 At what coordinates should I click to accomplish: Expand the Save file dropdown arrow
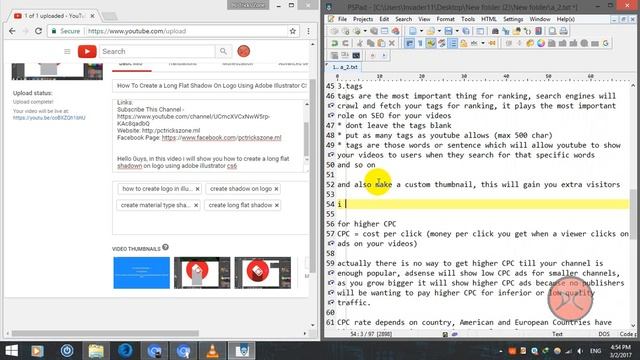pos(457,31)
